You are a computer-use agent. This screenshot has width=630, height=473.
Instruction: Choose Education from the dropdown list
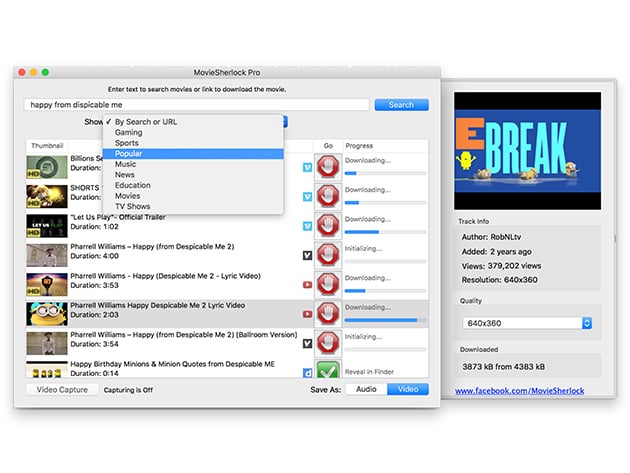[193, 185]
